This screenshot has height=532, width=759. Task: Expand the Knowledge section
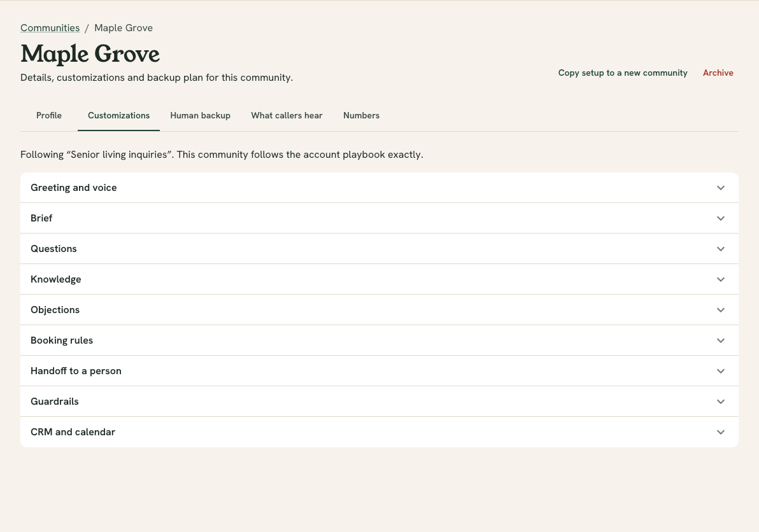pyautogui.click(x=379, y=279)
